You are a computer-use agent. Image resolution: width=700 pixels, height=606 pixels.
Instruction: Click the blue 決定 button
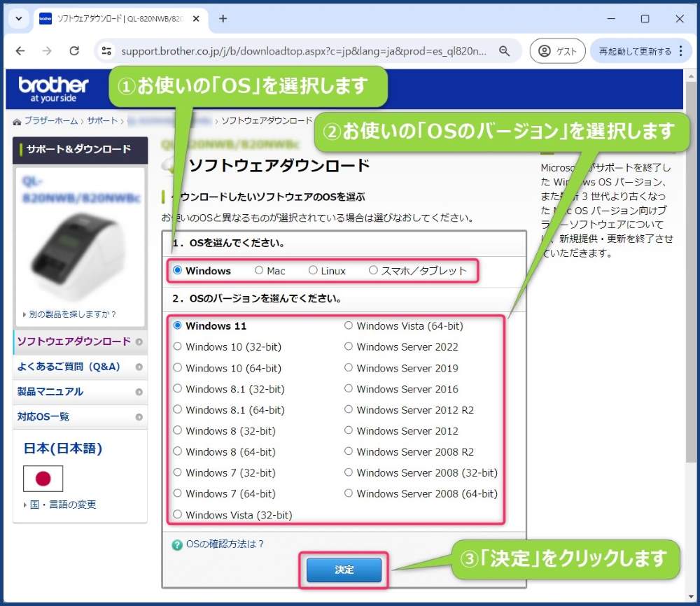(344, 570)
